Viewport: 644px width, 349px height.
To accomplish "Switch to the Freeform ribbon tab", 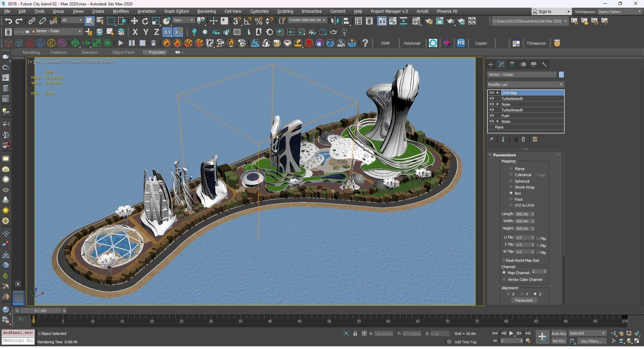I will tap(59, 52).
